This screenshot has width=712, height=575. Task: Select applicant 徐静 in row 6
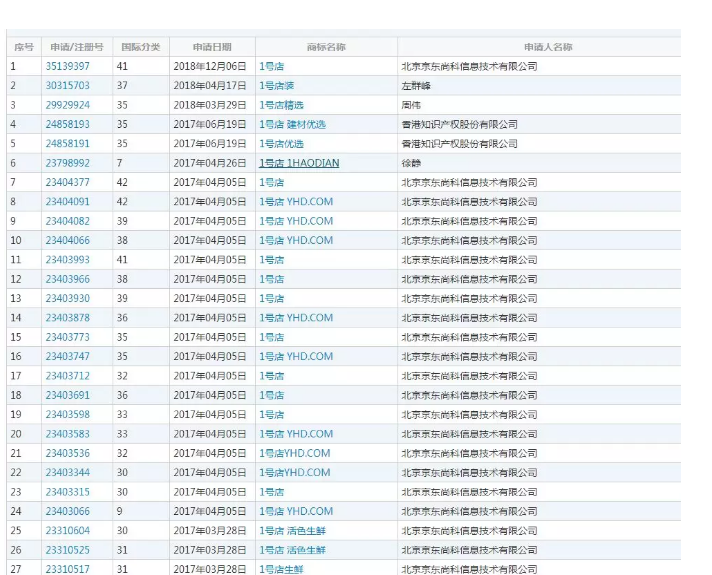(x=411, y=163)
